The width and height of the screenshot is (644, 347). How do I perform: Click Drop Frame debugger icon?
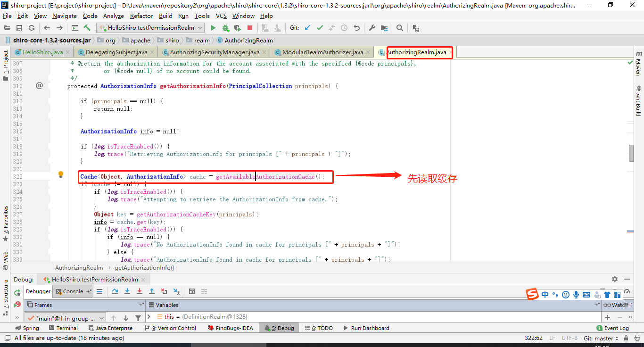[x=164, y=291]
